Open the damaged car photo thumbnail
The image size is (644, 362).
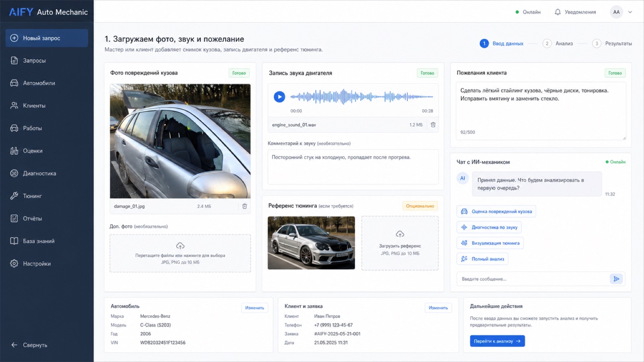click(180, 141)
